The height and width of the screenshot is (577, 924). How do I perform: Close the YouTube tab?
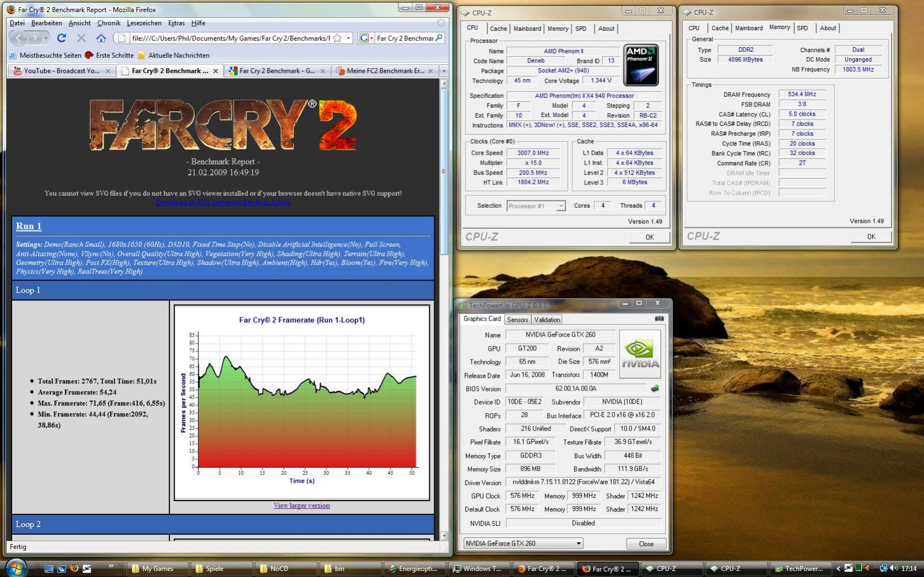(108, 71)
